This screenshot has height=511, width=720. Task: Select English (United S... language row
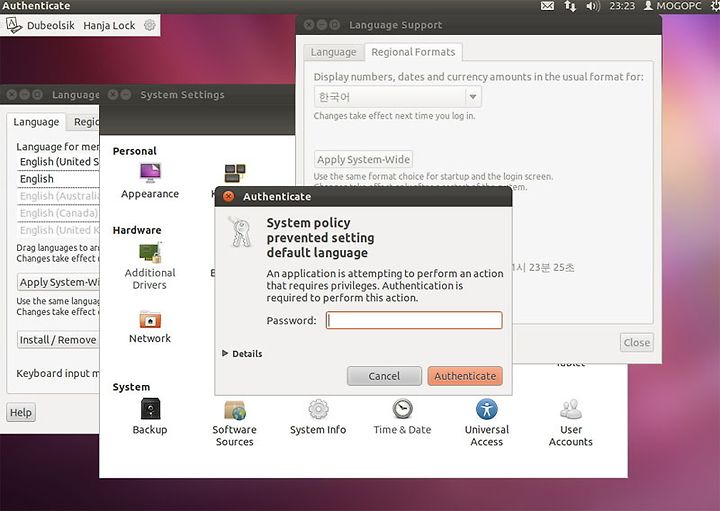pos(58,162)
